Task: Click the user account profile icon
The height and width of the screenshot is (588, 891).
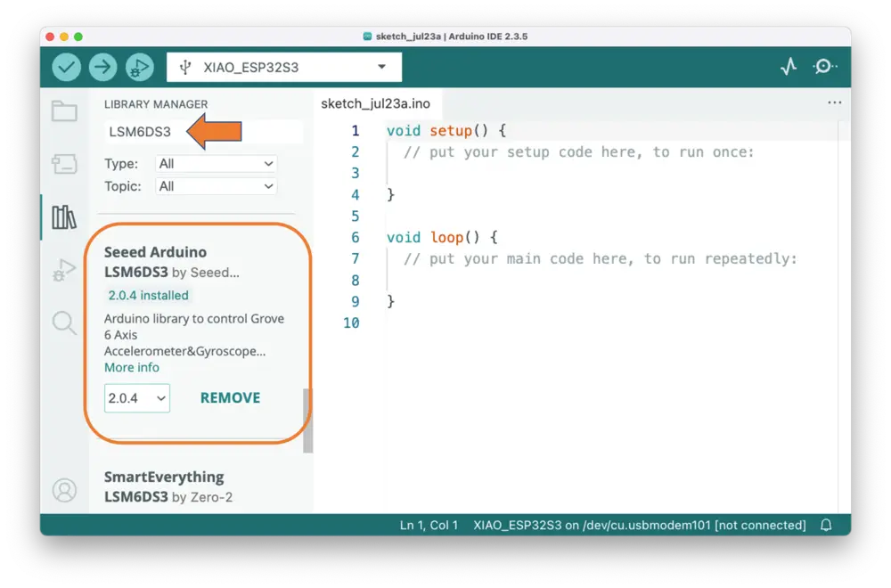Action: [64, 490]
